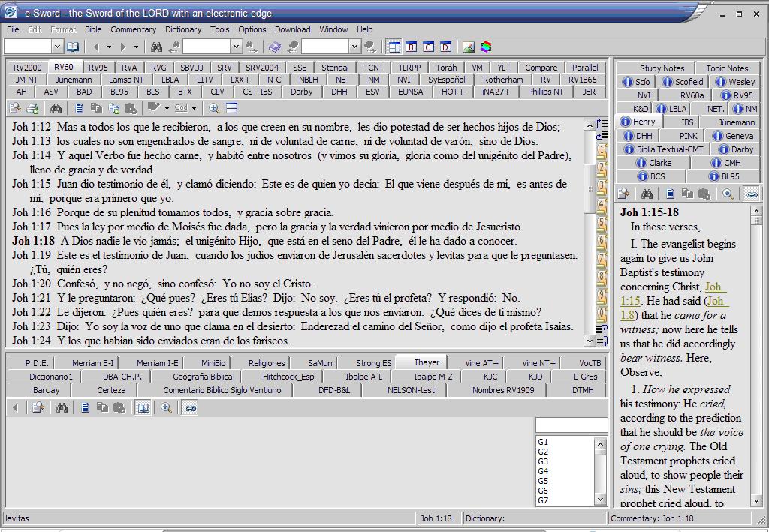This screenshot has width=769, height=532.
Task: Jump to chapter 3 bookmark icon
Action: (x=602, y=185)
